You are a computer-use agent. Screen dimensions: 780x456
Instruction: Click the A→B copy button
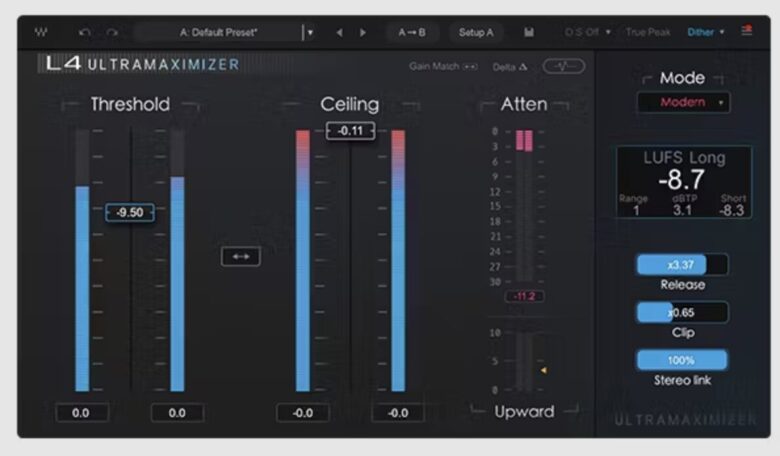412,32
